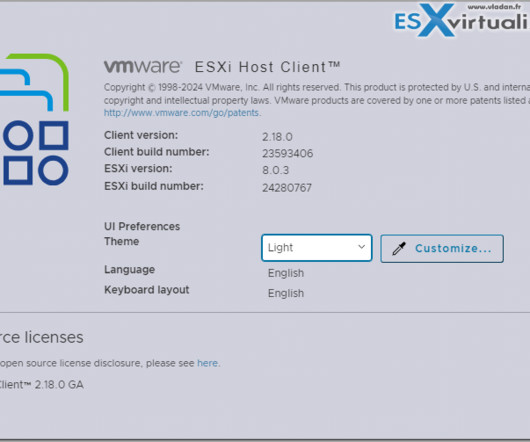Click the Customize... theme button

point(442,249)
